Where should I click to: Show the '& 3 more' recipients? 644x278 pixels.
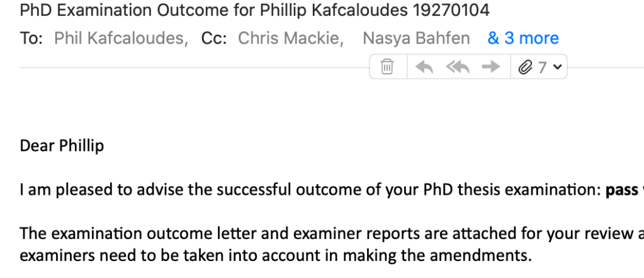coord(523,38)
